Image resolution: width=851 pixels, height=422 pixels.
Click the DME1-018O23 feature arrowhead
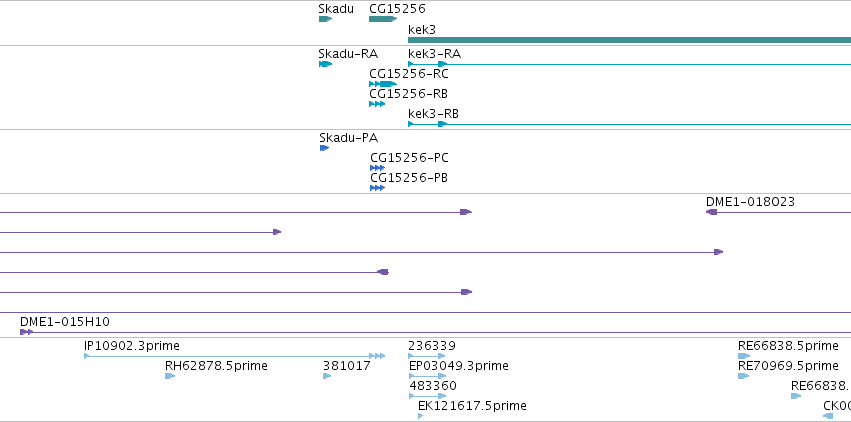711,212
